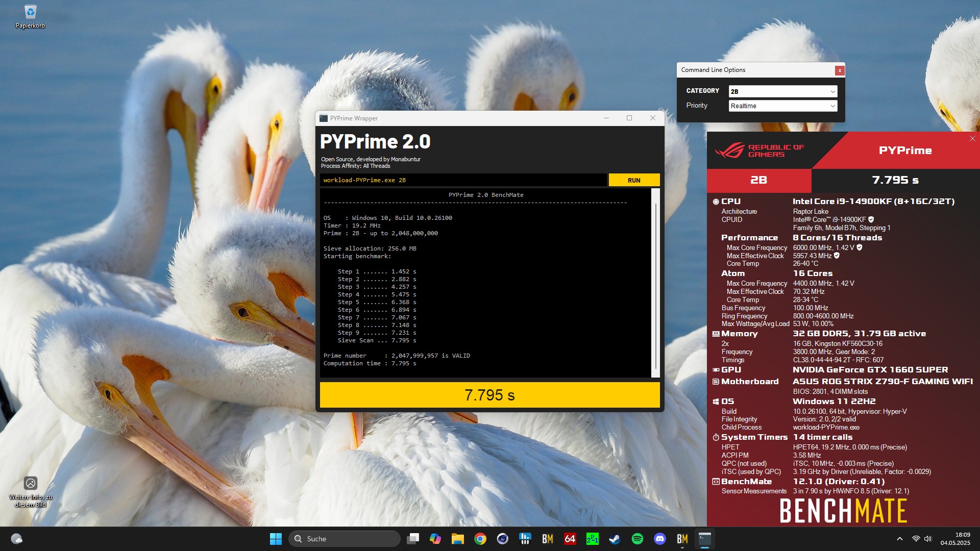
Task: Show hidden system tray icons
Action: pyautogui.click(x=900, y=539)
